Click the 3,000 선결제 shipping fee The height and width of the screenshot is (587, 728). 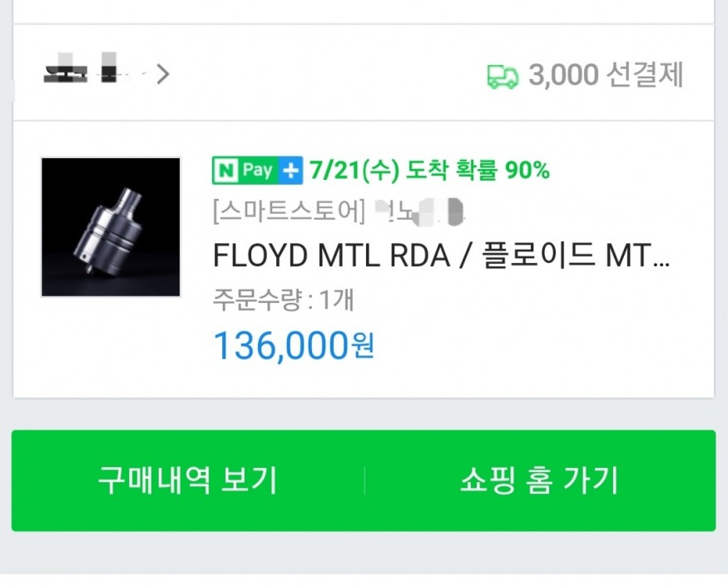tap(606, 75)
